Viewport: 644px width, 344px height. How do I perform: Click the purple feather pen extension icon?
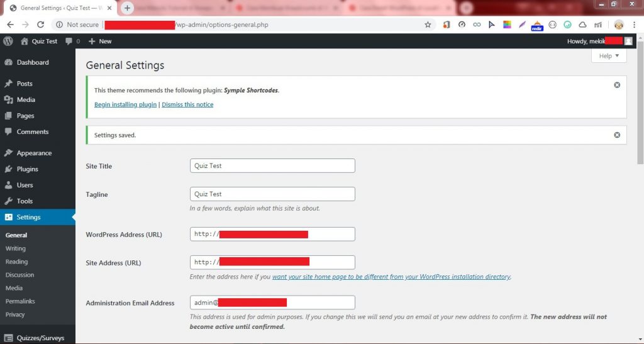[x=522, y=25]
